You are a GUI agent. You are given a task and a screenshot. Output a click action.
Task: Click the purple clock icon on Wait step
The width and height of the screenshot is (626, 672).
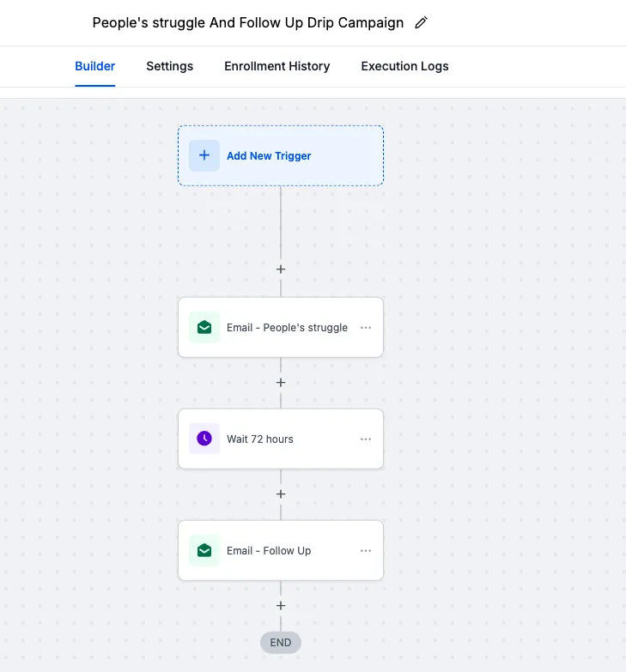tap(204, 439)
